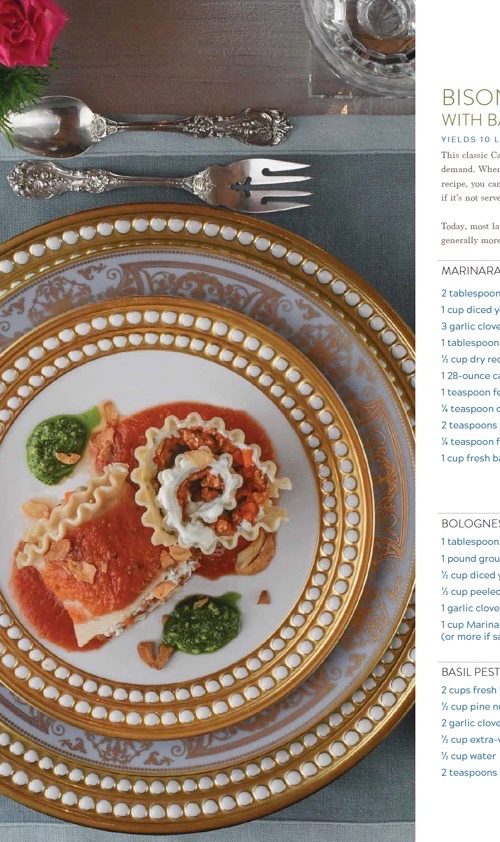Click the silver fork in the photo
Viewport: 500px width, 842px height.
click(160, 184)
